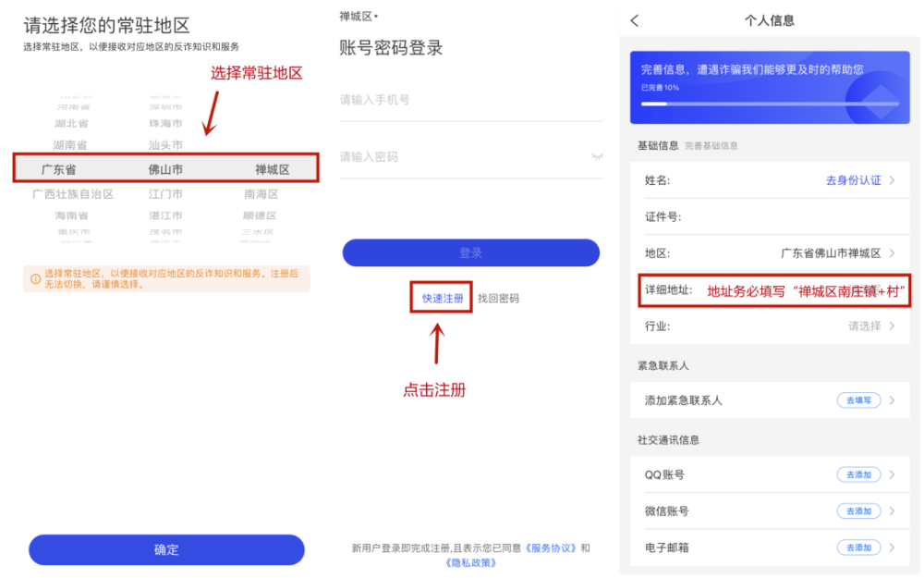924x578 pixels.
Task: Click the 完善信息 blue banner
Action: pos(770,87)
